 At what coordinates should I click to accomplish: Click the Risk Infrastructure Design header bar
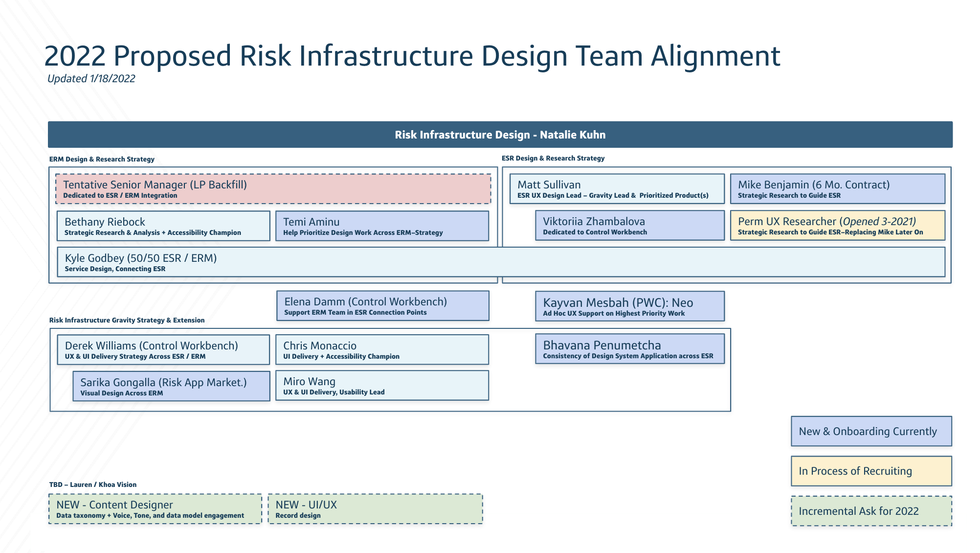click(500, 135)
